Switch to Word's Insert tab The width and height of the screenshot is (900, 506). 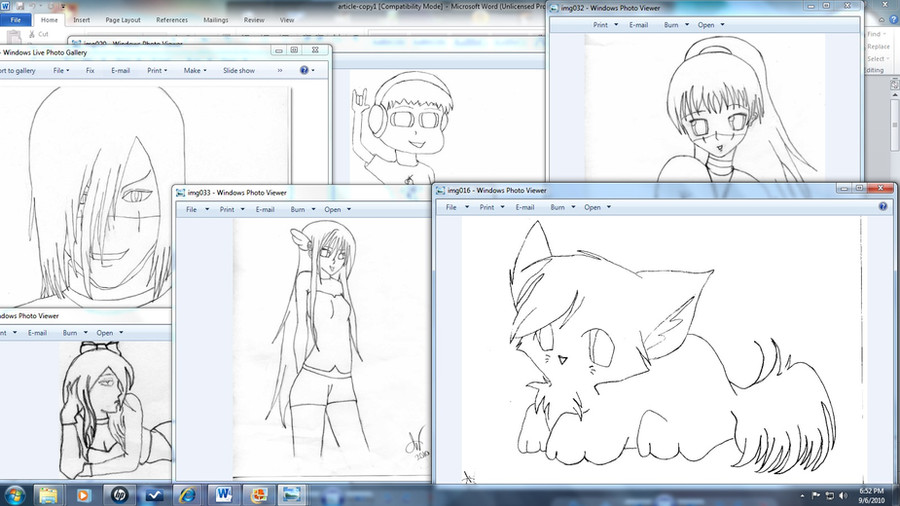click(x=82, y=20)
